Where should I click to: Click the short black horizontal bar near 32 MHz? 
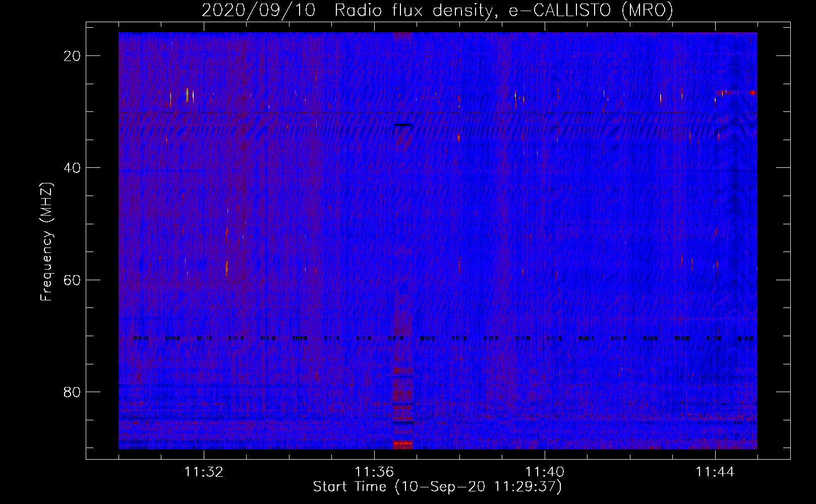click(x=403, y=125)
